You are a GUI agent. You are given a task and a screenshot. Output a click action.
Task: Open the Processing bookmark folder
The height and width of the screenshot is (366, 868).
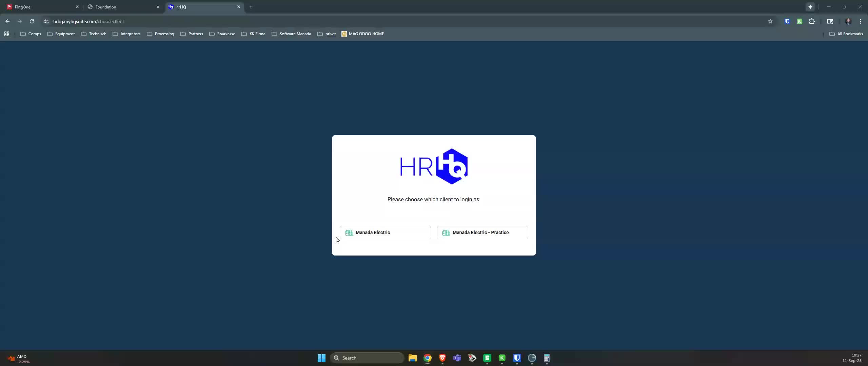[x=160, y=34]
